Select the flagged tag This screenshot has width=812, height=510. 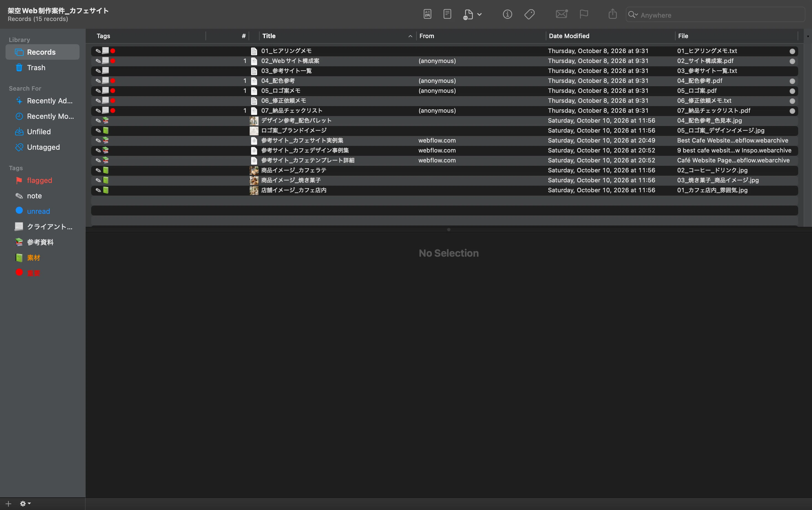coord(43,180)
